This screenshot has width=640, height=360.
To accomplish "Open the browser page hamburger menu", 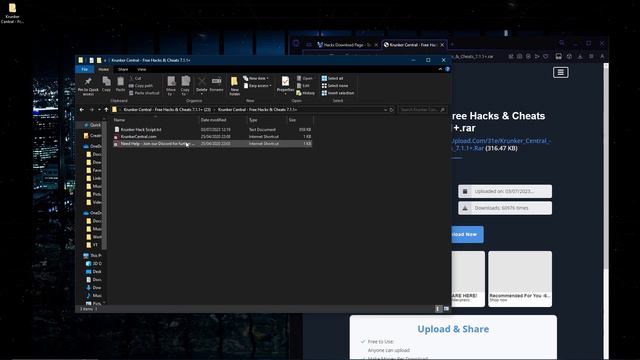I will pyautogui.click(x=560, y=73).
